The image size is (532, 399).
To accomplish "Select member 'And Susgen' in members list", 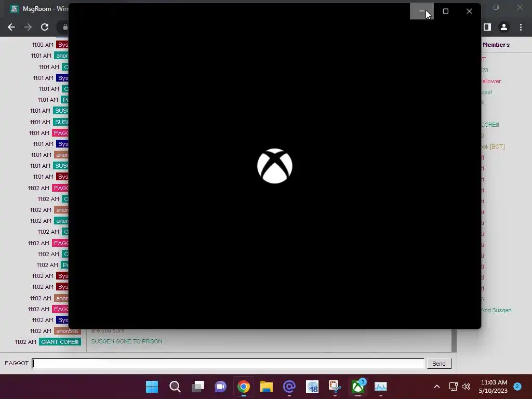I will (496, 310).
